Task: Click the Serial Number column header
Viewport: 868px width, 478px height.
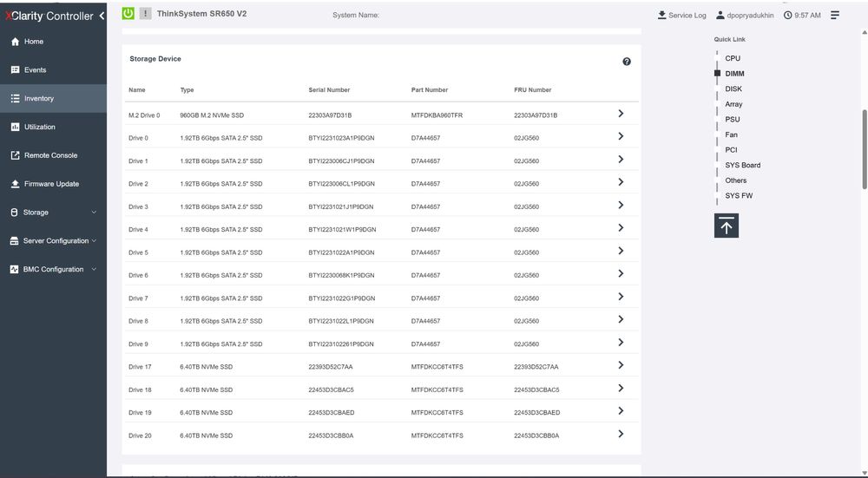Action: (x=329, y=89)
